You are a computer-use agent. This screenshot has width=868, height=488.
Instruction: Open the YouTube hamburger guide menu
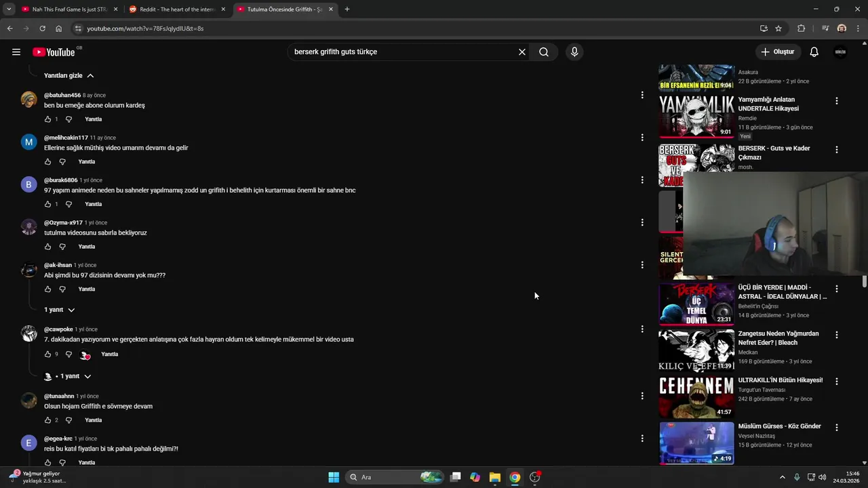[x=16, y=52]
